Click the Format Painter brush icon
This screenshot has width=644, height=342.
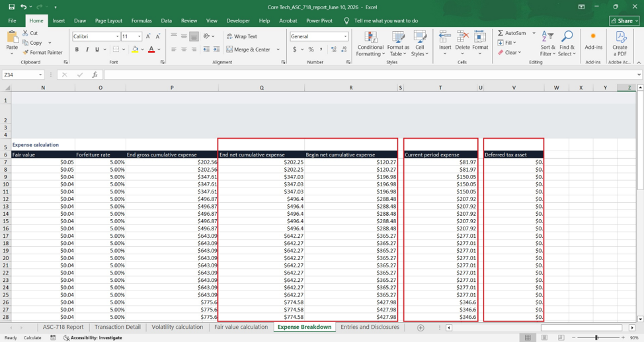tap(26, 53)
